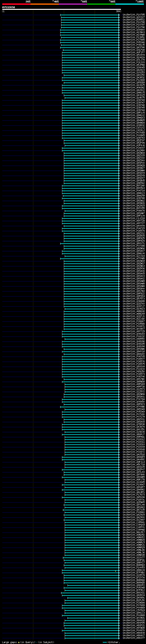Click the UniRef100_P26574 label

click(134, 231)
